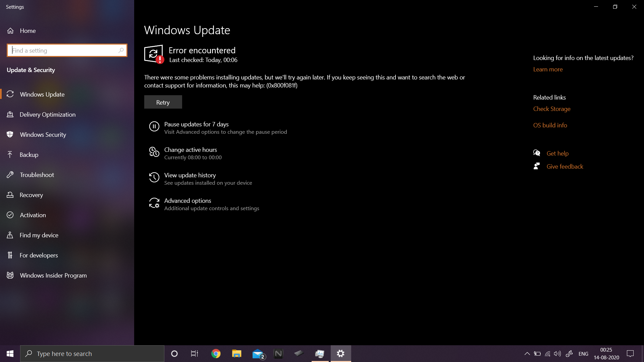Open Advanced options for updates
Image resolution: width=644 pixels, height=362 pixels.
pyautogui.click(x=187, y=200)
